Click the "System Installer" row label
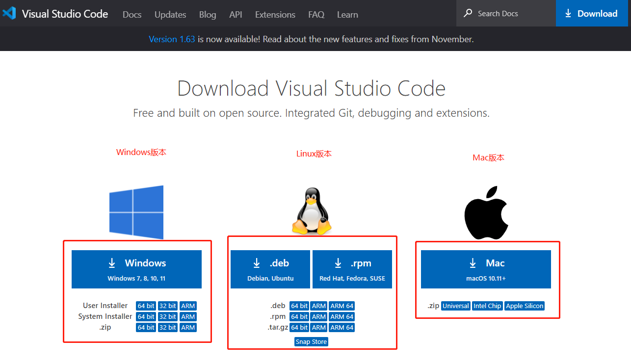The image size is (631, 364). click(x=105, y=316)
